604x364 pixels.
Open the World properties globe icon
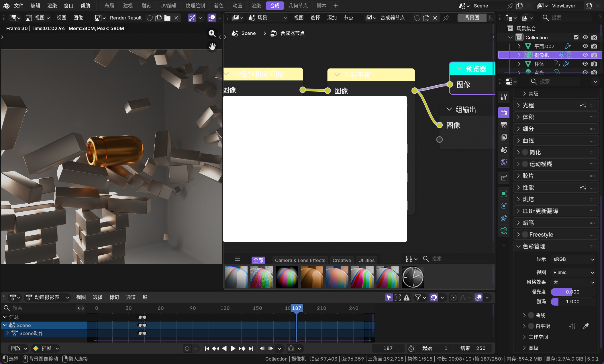click(504, 162)
